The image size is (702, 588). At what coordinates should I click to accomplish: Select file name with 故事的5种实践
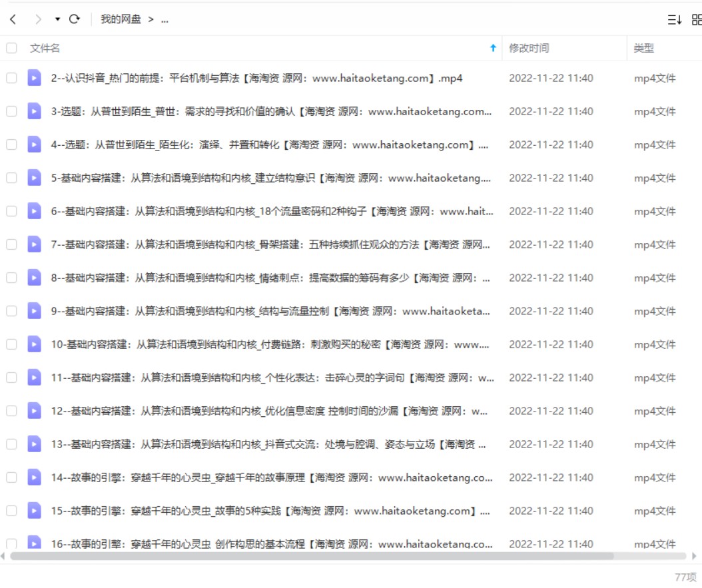click(x=270, y=511)
